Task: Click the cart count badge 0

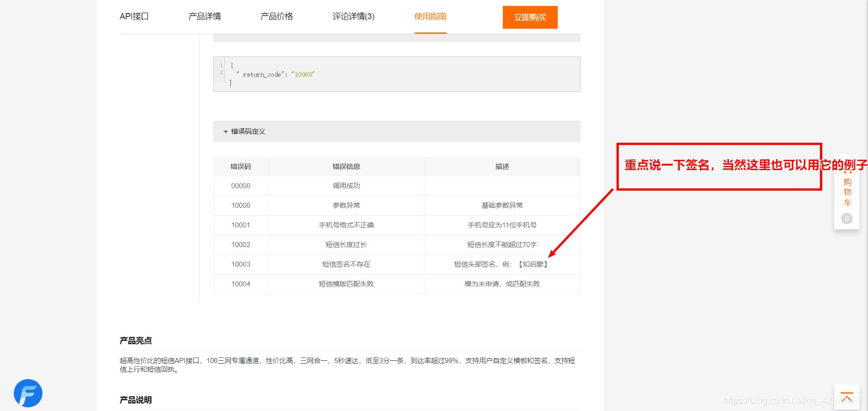Action: [847, 219]
